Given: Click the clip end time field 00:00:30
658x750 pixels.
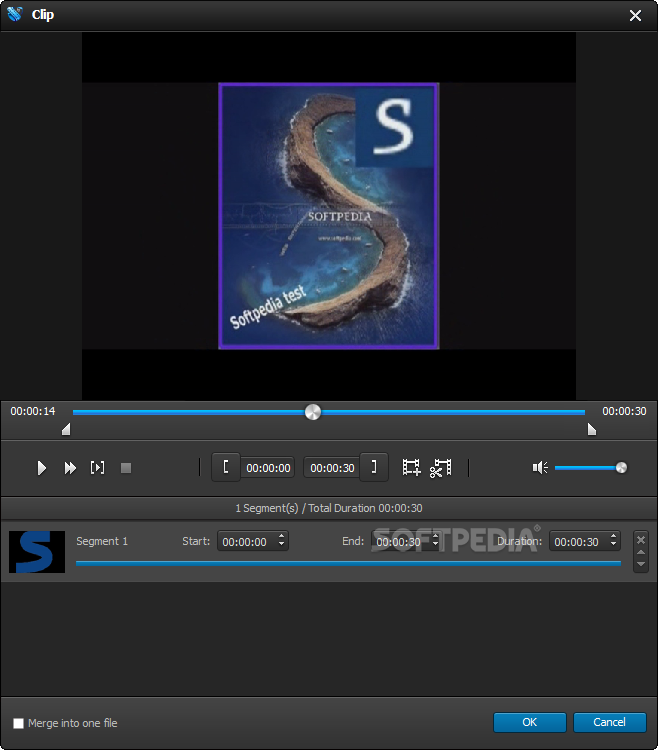Looking at the screenshot, I should (332, 468).
